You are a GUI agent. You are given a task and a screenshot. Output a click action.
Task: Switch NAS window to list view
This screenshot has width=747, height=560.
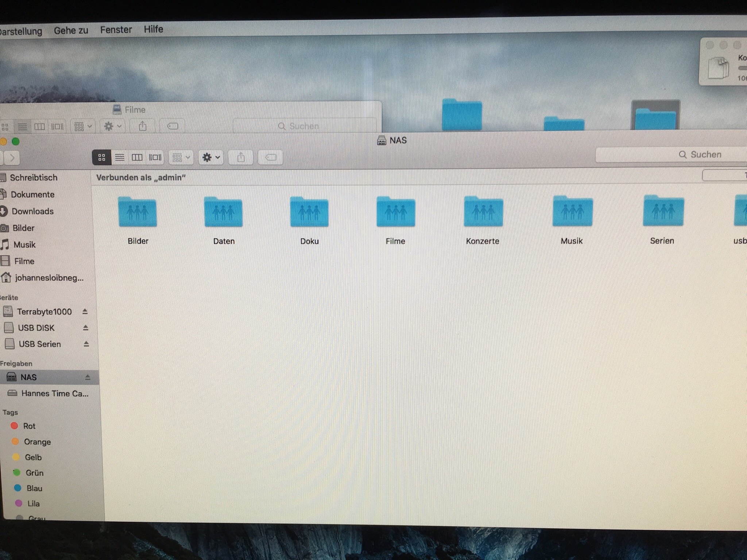coord(120,157)
